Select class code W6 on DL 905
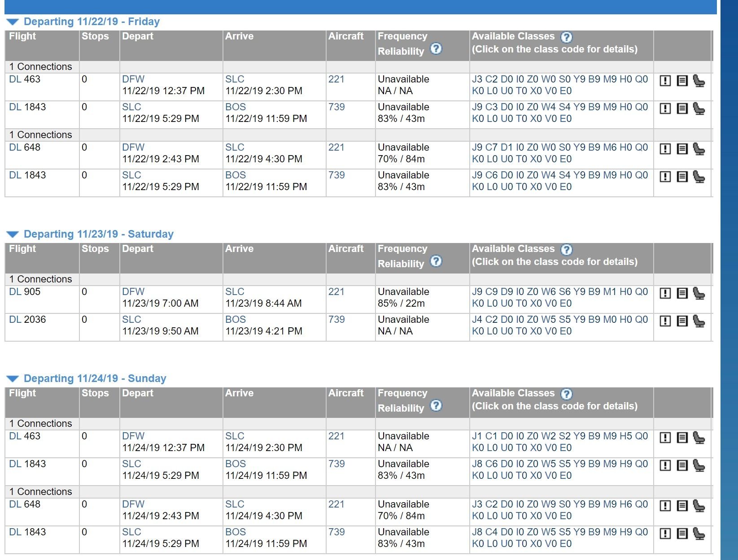 click(549, 292)
